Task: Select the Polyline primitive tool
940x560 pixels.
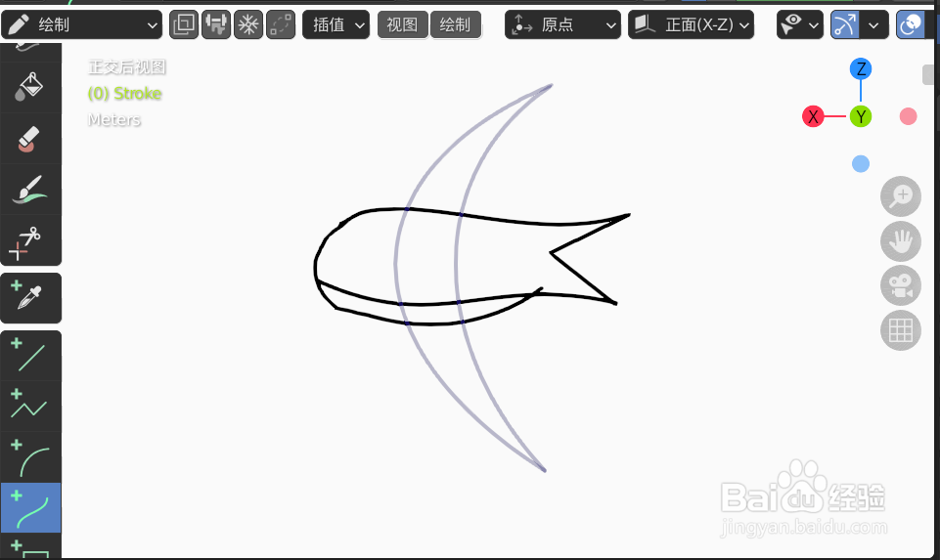Action: pos(30,407)
